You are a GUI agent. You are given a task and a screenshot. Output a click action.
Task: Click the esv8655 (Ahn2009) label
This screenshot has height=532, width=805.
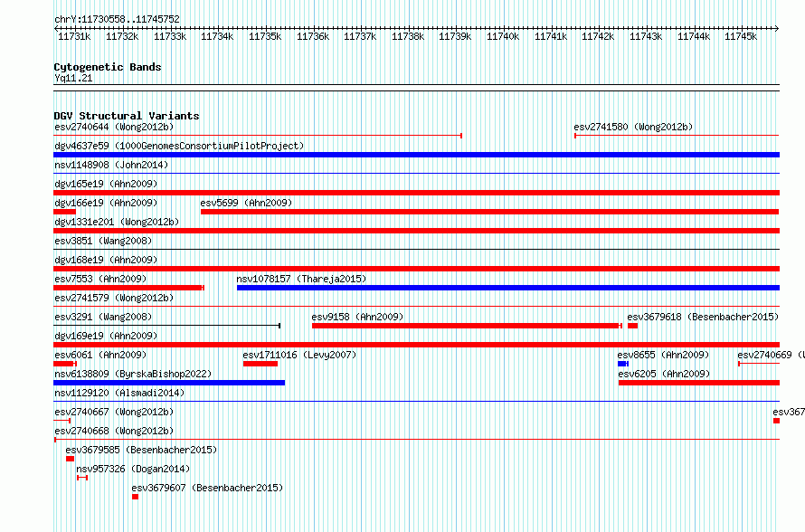coord(663,355)
